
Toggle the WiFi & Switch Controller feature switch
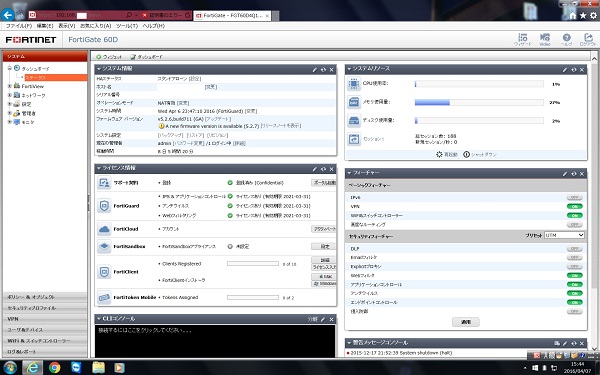[574, 215]
